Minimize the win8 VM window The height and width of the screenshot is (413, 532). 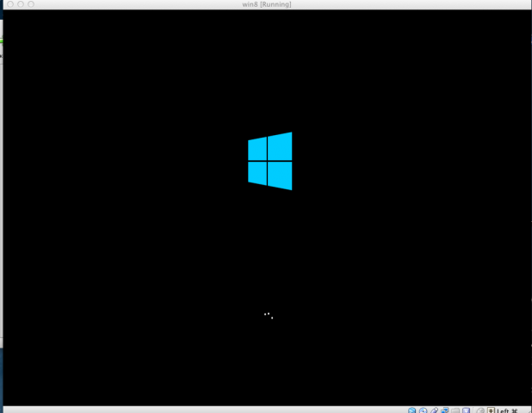pos(21,4)
